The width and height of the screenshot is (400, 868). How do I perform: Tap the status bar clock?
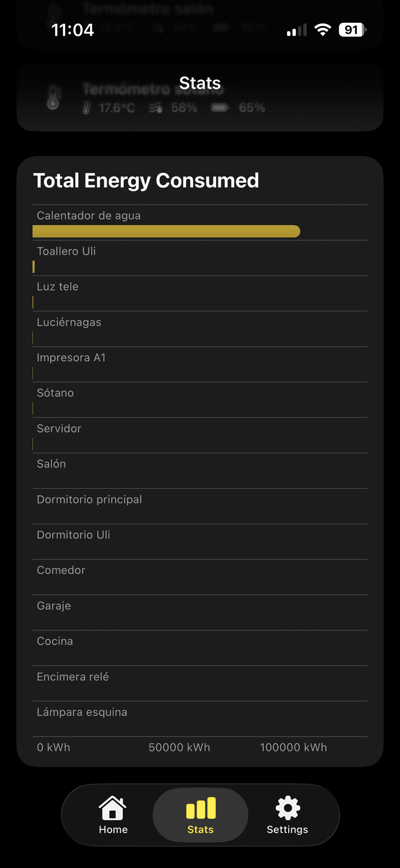tap(72, 30)
